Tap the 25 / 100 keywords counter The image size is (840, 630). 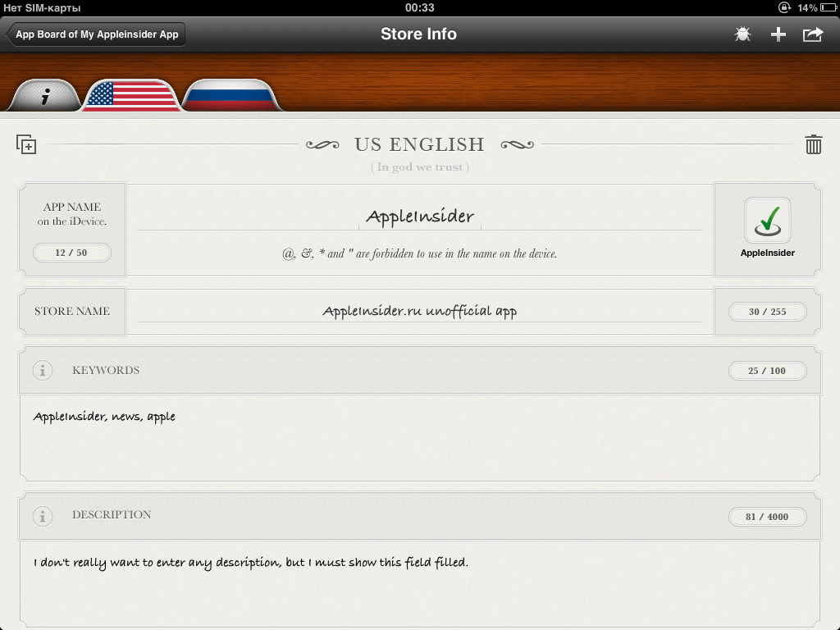(767, 370)
